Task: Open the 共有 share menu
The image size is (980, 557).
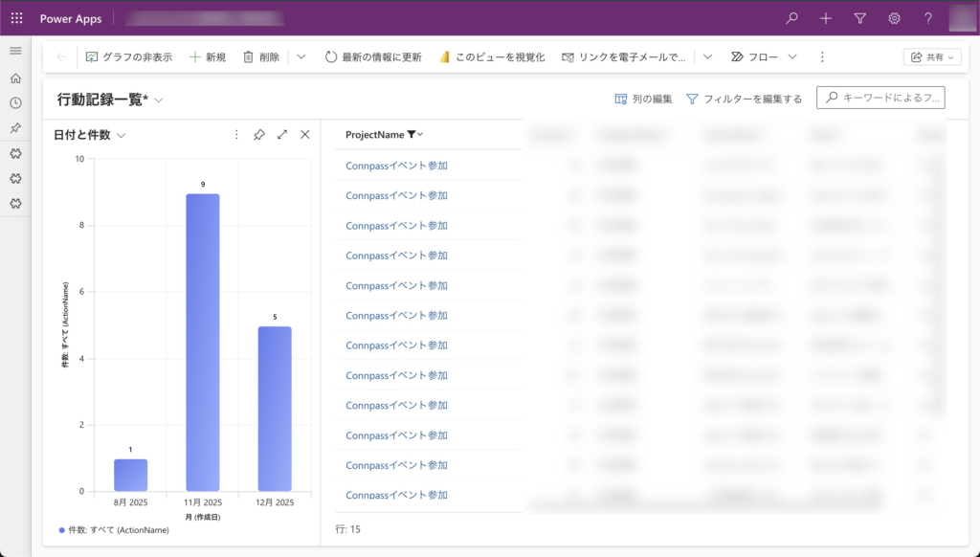Action: (932, 57)
